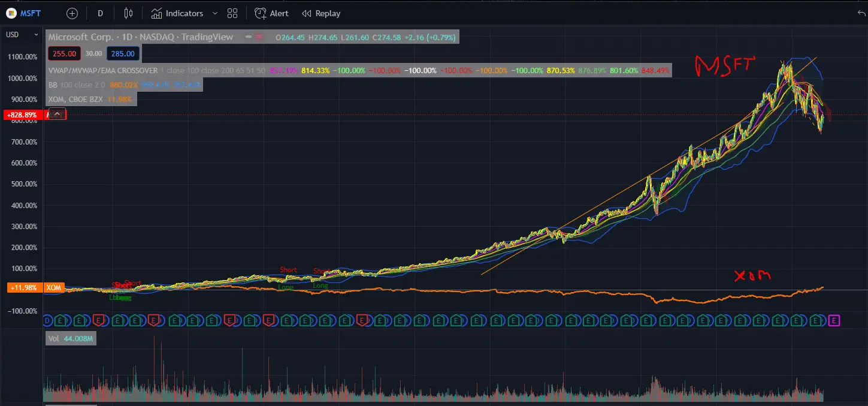868x406 pixels.
Task: Select the VWAP/MVWAP/EMA CROSSOVER indicator legend
Action: (x=103, y=70)
